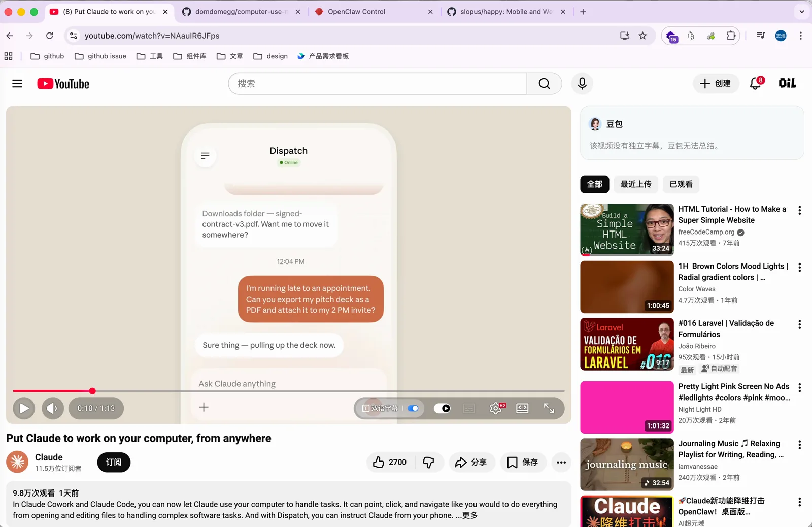Switch to the domdomegg/computer-use tab
Viewport: 812px width, 527px height.
(x=241, y=12)
